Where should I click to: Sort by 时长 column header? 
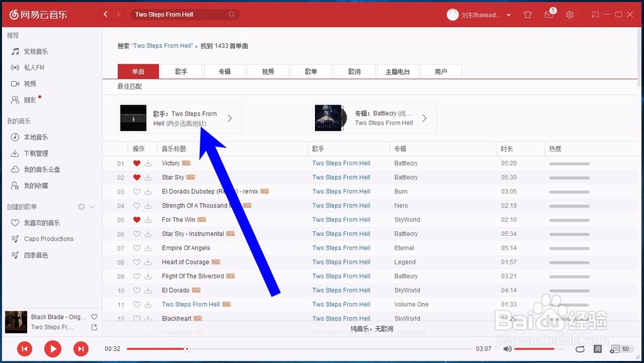(506, 149)
